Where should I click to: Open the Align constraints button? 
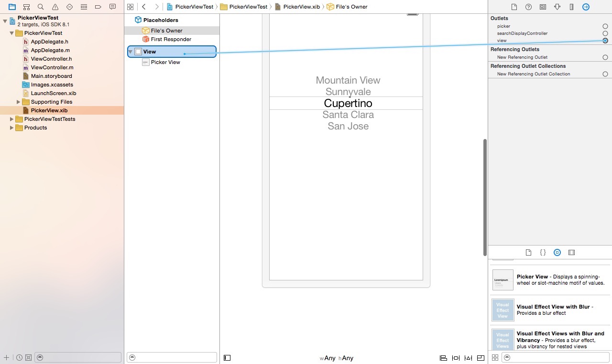click(x=443, y=358)
